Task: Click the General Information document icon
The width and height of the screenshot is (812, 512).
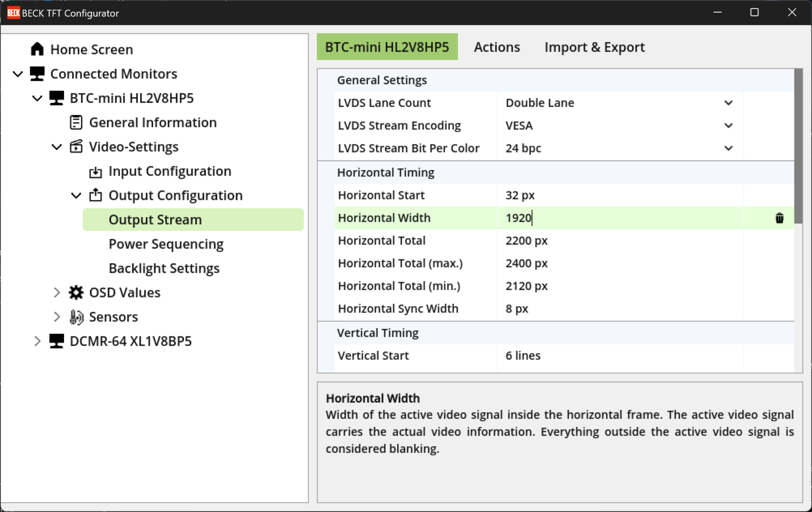Action: [76, 122]
